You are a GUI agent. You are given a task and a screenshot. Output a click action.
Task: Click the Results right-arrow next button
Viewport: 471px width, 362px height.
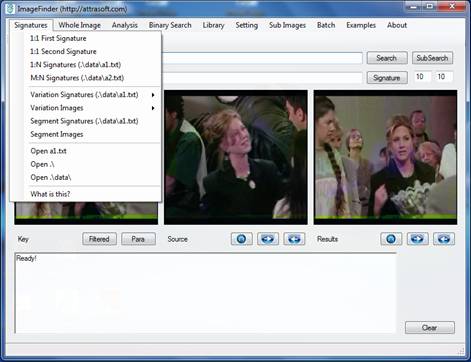click(417, 239)
